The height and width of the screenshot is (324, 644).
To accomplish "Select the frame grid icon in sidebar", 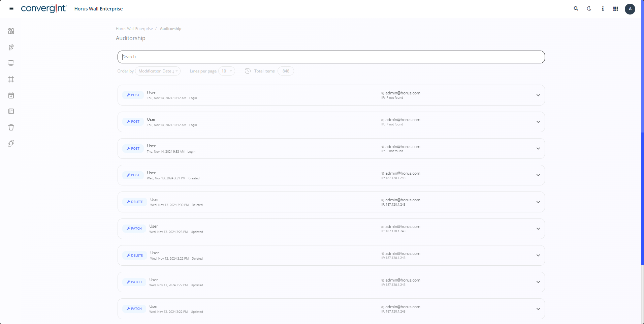I will (x=11, y=79).
